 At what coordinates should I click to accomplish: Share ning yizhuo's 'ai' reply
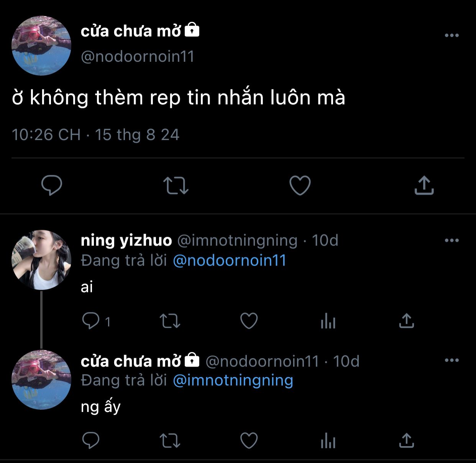pyautogui.click(x=407, y=321)
